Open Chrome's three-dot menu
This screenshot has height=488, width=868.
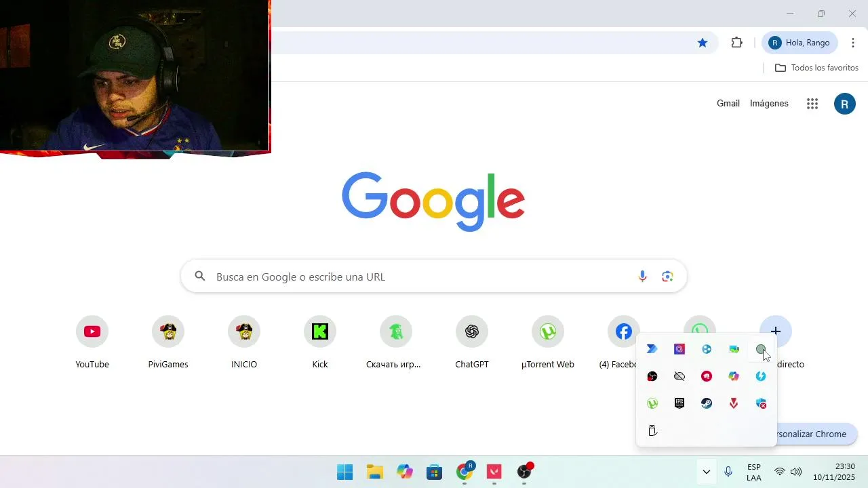[853, 43]
